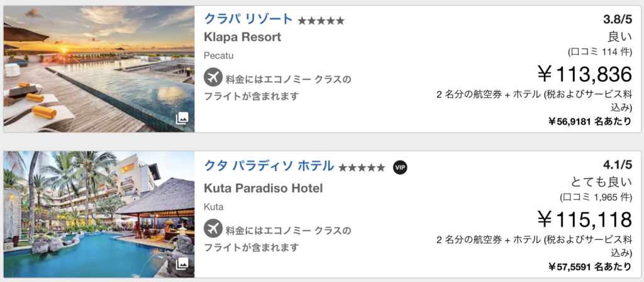
Task: Click the 3.8/5 rating score
Action: point(616,19)
